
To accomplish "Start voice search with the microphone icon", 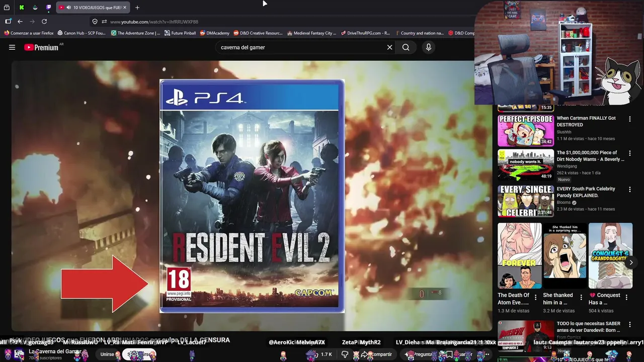I will tap(429, 47).
